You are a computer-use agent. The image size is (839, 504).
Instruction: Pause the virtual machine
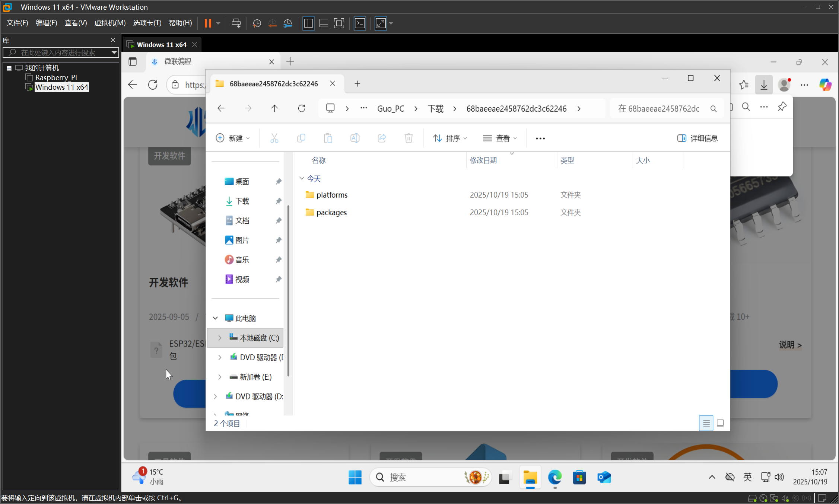click(x=208, y=23)
